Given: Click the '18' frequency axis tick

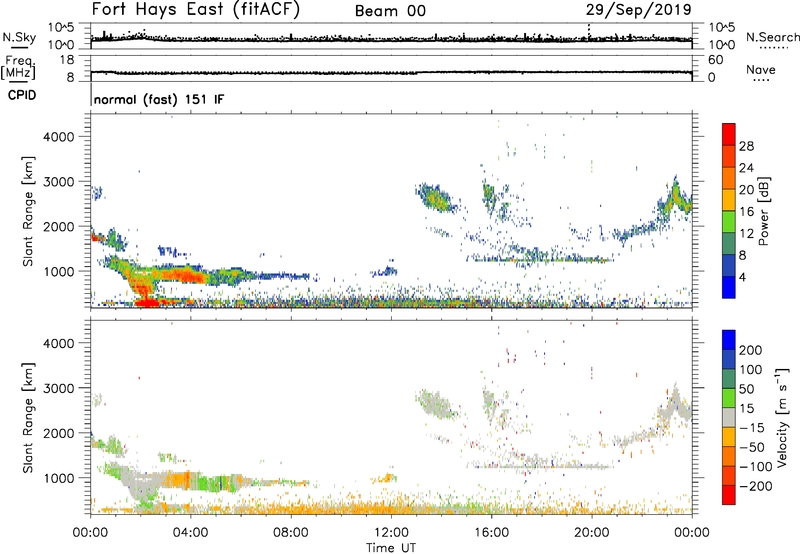Looking at the screenshot, I should pos(67,60).
